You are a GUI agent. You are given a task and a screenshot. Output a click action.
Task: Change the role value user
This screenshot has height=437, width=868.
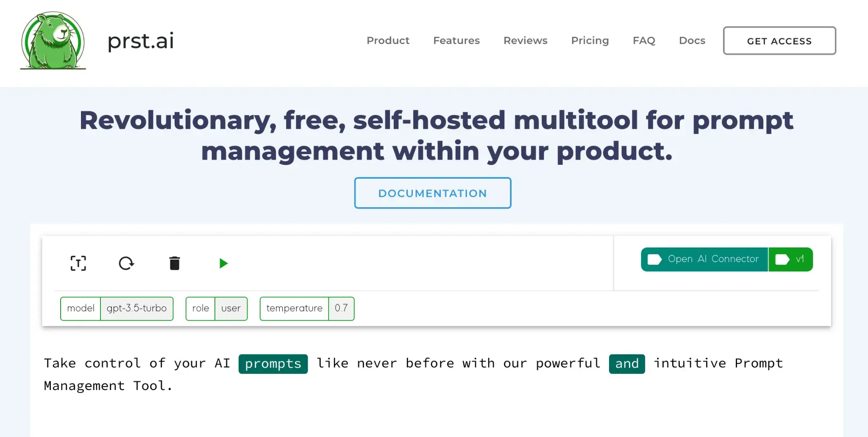[x=231, y=308]
